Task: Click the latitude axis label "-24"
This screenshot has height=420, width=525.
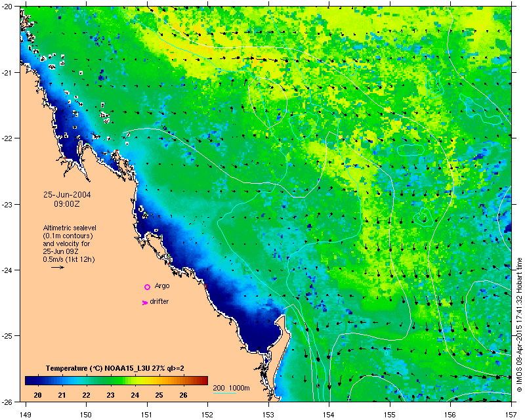Action: point(9,270)
